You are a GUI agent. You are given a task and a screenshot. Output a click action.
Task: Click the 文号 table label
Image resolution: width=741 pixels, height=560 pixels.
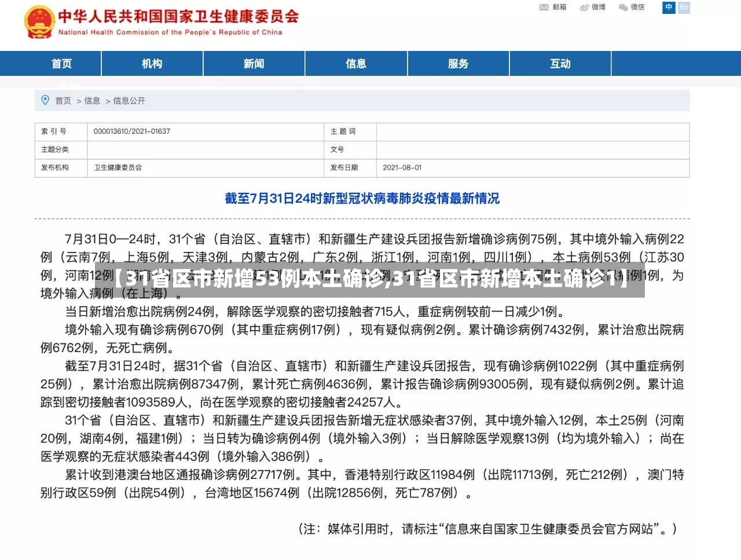pyautogui.click(x=337, y=149)
